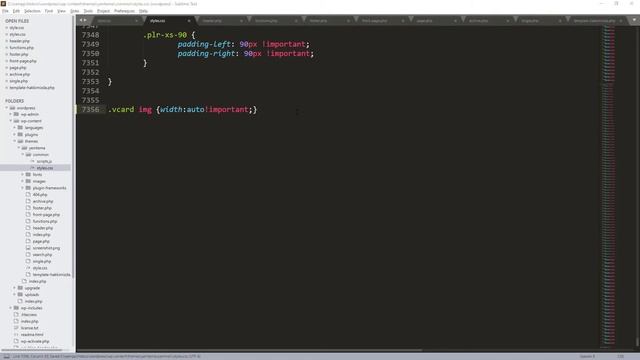Image resolution: width=640 pixels, height=360 pixels.
Task: Open search.php file icon in tree
Action: [28, 254]
